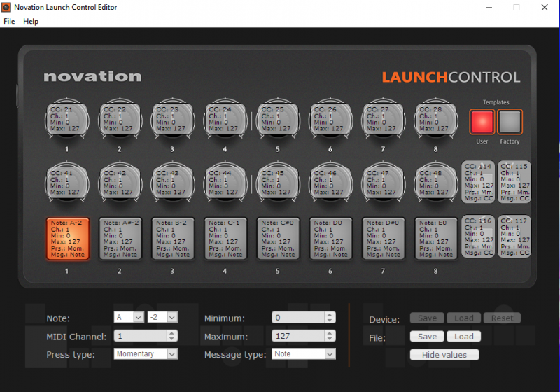Click the File Save button

click(x=427, y=336)
